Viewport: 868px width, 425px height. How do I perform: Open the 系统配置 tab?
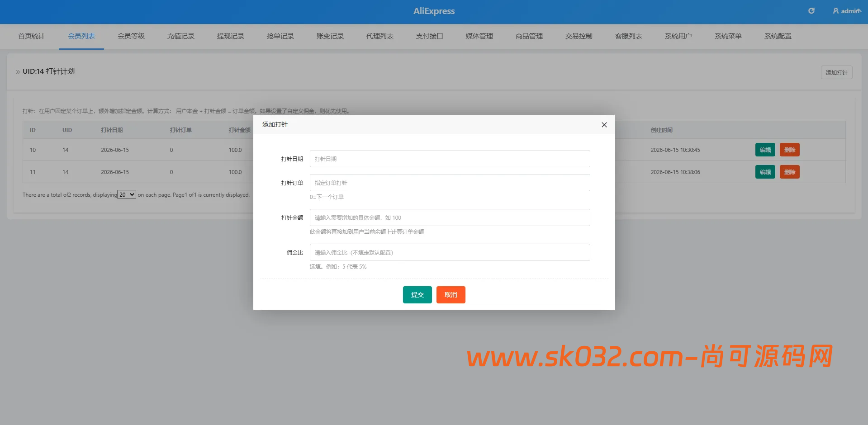(778, 36)
